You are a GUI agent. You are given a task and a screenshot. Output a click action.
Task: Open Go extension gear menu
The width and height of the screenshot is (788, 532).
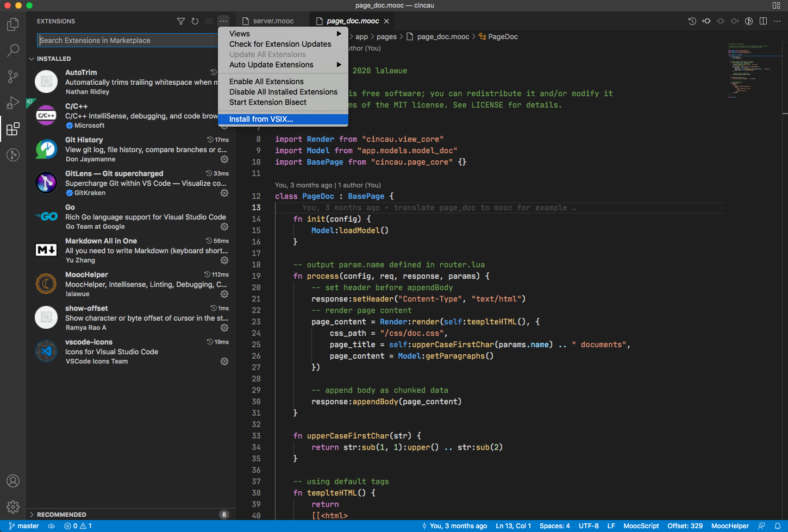(x=224, y=227)
